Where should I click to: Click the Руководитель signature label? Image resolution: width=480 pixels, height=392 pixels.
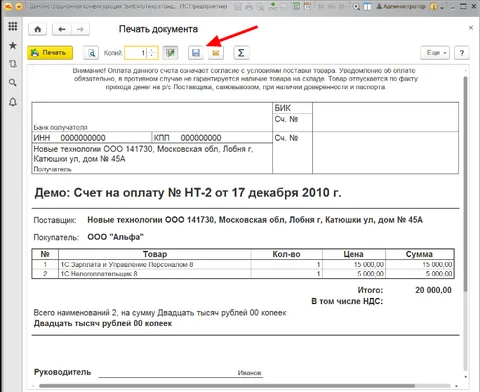point(62,372)
